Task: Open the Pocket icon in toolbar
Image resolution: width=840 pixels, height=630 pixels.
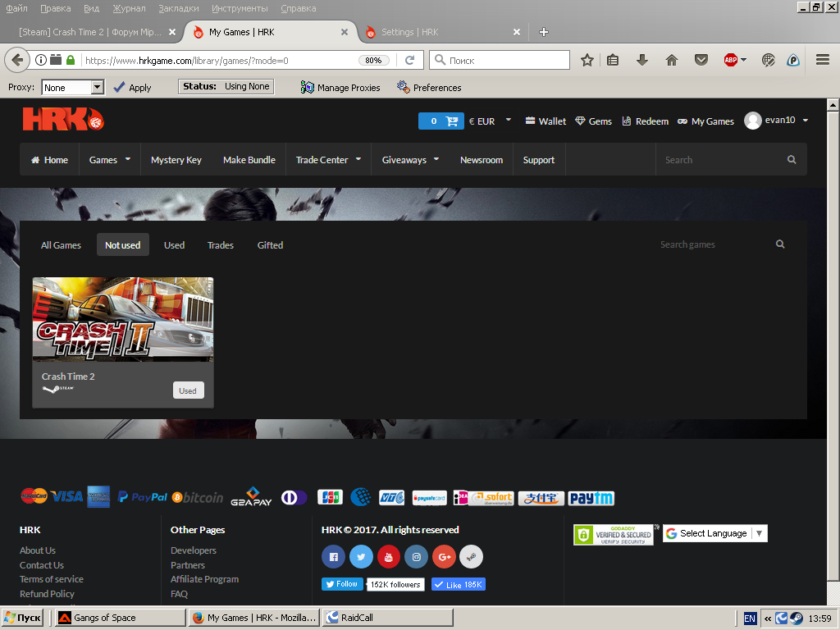Action: click(x=701, y=60)
